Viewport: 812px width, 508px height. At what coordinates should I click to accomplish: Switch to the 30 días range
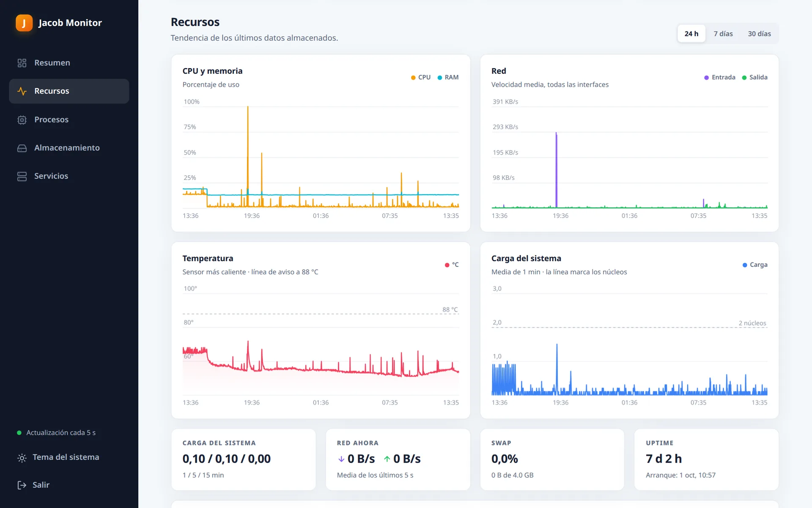[x=759, y=33]
